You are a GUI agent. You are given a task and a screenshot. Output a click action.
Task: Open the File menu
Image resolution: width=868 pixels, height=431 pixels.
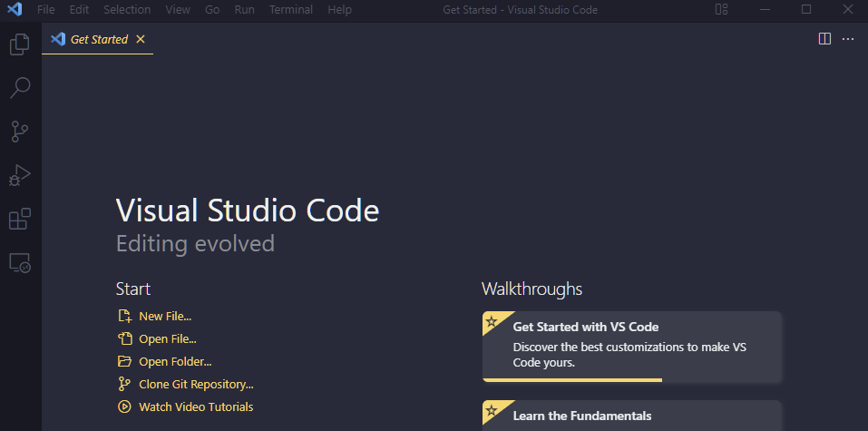click(46, 9)
